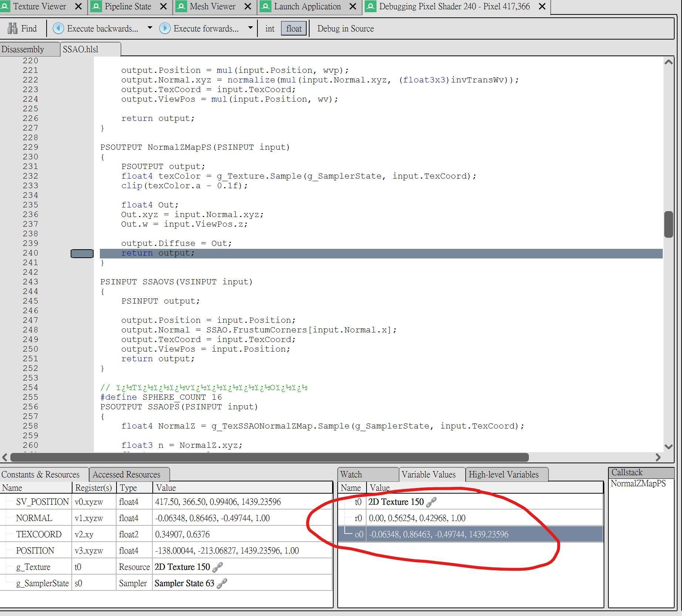Click the current line marker at line 240
682x616 pixels.
pyautogui.click(x=82, y=253)
